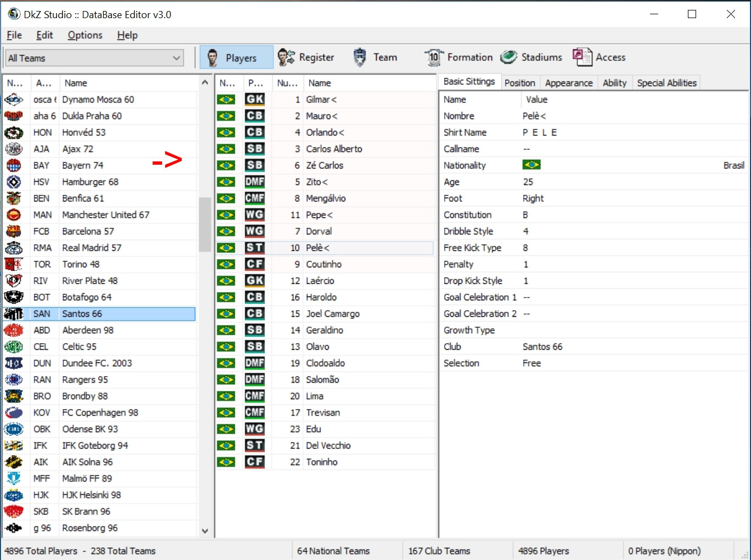Click the Celtic 95 team crest

point(14,346)
